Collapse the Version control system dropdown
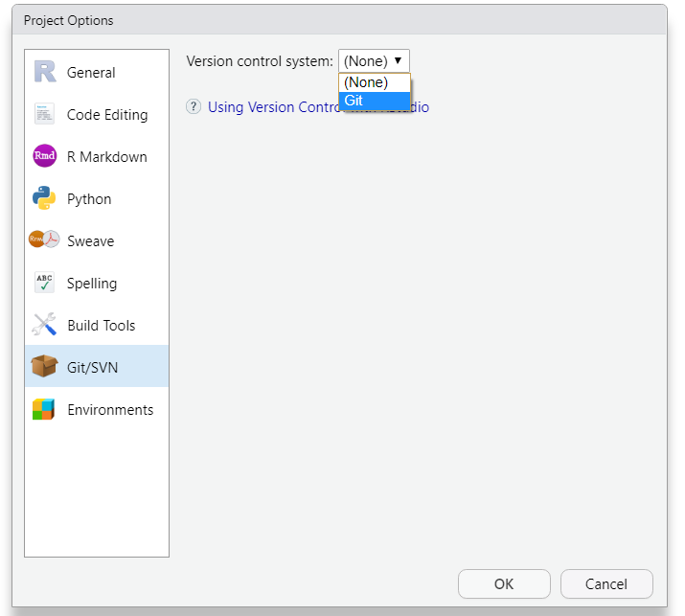Viewport: 685px width, 616px height. click(374, 60)
